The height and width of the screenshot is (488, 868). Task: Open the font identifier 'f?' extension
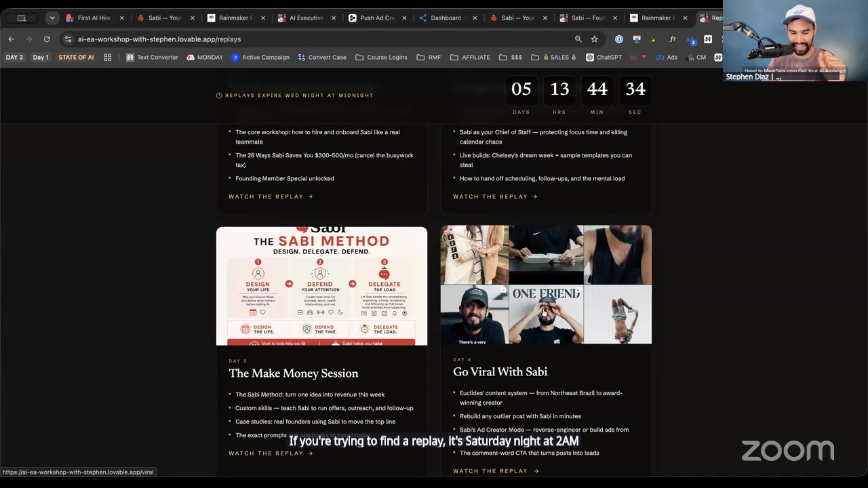[x=672, y=39]
